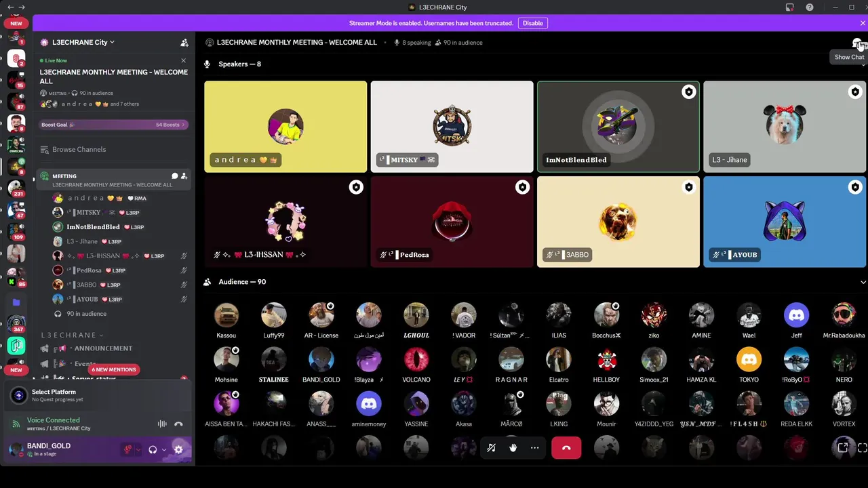
Task: Open microphone input options arrow
Action: [x=139, y=449]
